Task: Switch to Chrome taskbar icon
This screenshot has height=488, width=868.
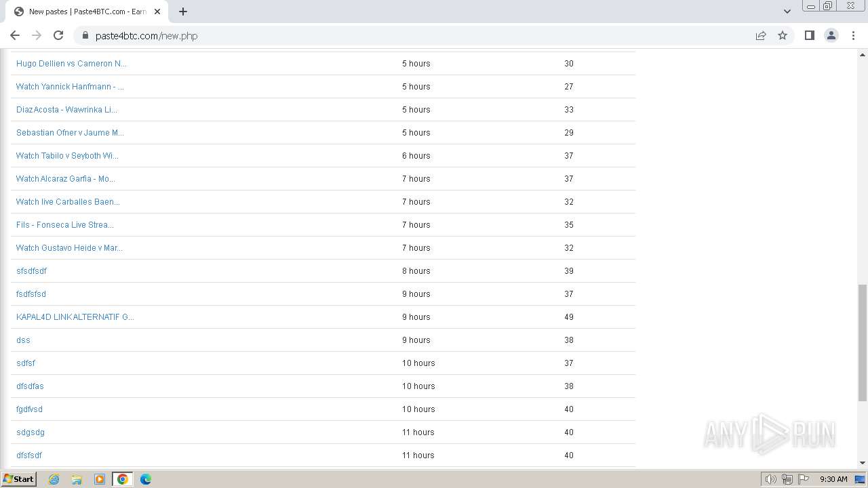Action: (123, 479)
